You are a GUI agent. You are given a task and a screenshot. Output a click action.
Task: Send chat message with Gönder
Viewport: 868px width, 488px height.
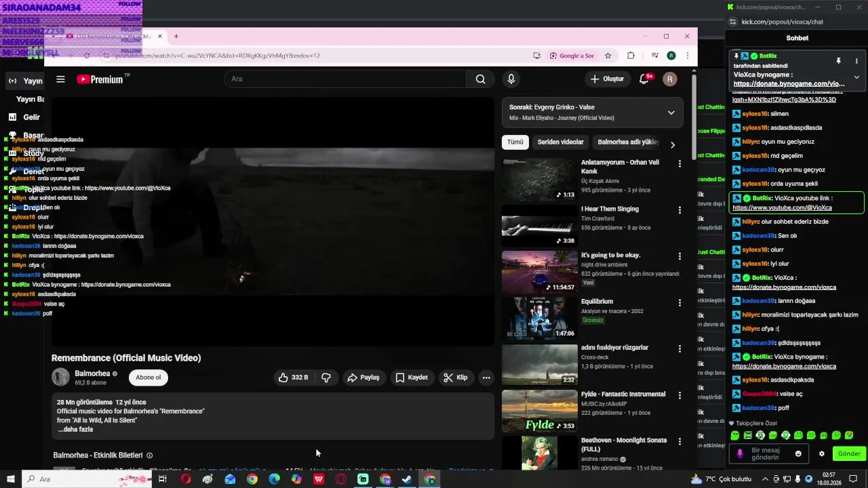(849, 454)
